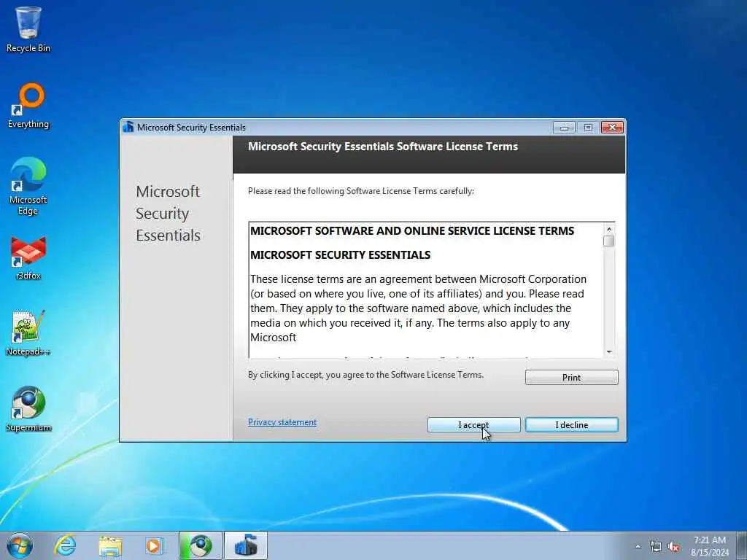Accept the license with I accept
This screenshot has height=560, width=747.
pyautogui.click(x=473, y=425)
